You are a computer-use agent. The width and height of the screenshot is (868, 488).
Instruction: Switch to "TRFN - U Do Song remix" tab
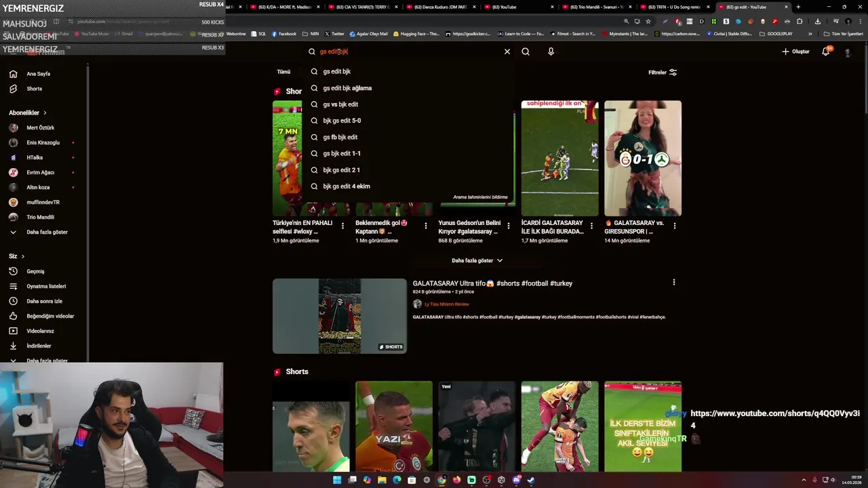(x=675, y=7)
